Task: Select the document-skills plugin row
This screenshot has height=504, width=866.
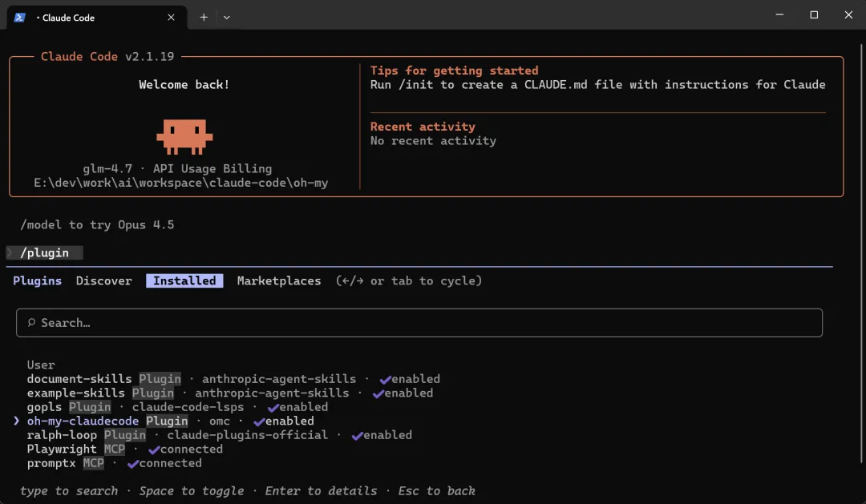Action: pyautogui.click(x=233, y=379)
